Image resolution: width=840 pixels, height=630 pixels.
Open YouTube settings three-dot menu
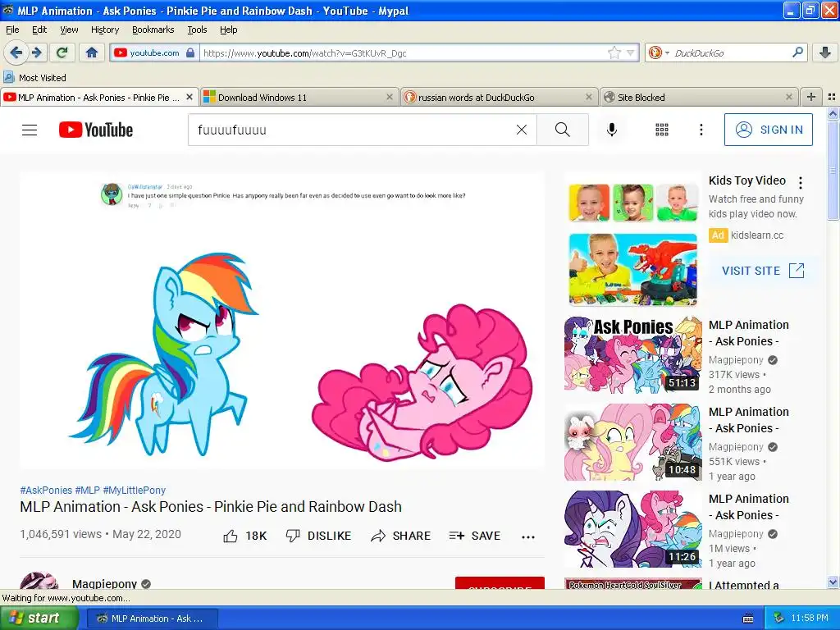tap(701, 130)
